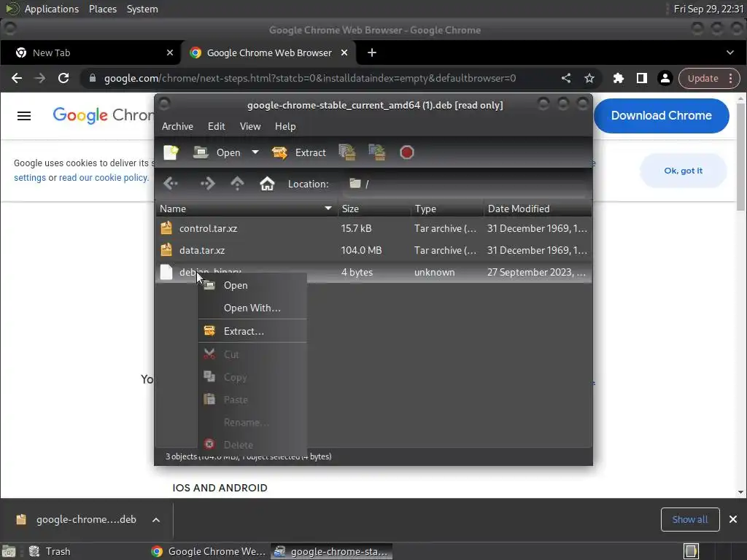
Task: Open the Archive menu
Action: pos(177,126)
